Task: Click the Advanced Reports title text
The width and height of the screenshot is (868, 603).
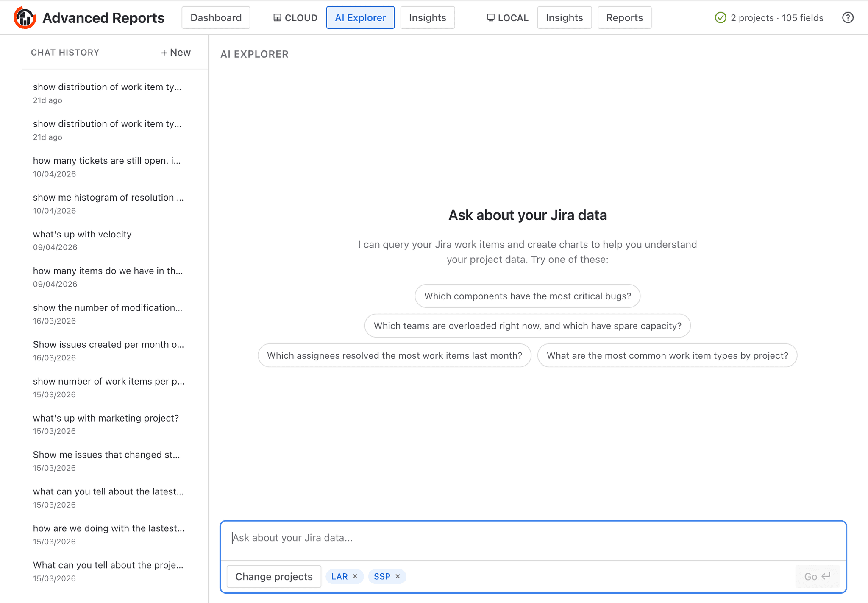Action: click(103, 18)
